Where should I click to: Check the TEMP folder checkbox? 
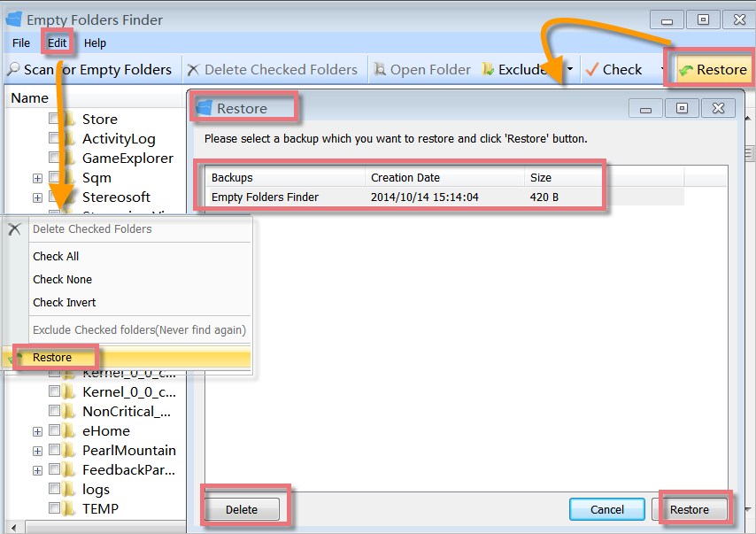54,509
